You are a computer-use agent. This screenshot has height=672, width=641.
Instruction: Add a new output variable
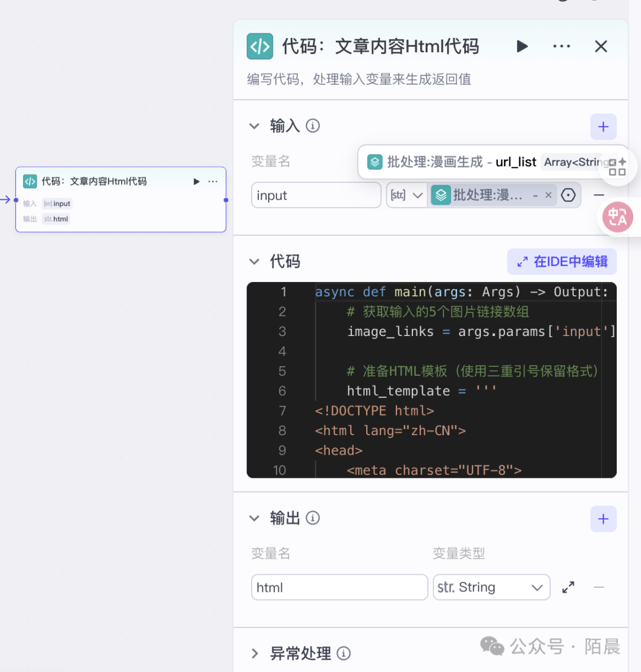click(603, 519)
